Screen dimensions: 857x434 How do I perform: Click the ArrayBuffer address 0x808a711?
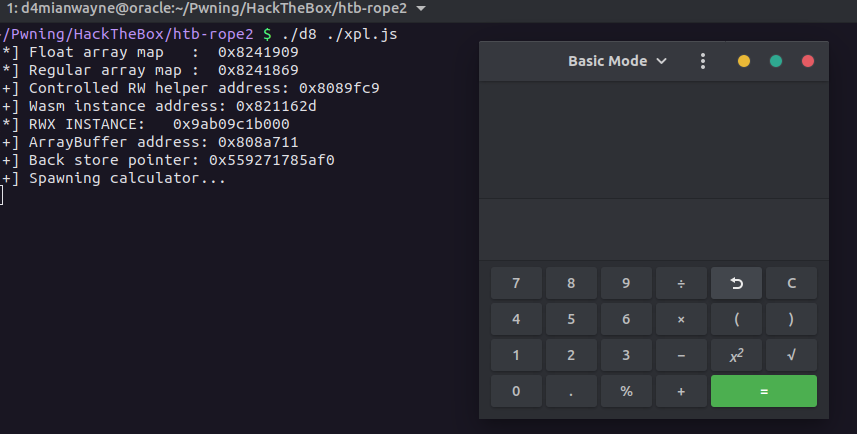tap(258, 143)
